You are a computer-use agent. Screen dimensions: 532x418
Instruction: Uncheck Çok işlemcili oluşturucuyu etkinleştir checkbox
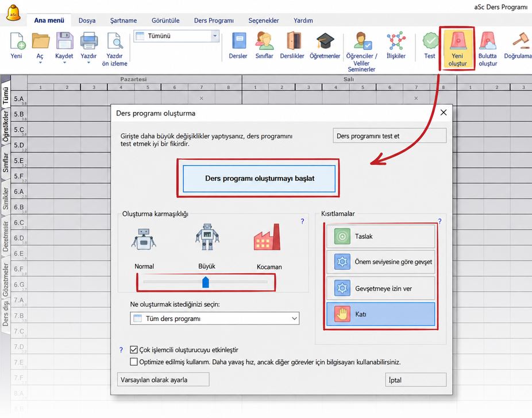point(134,350)
